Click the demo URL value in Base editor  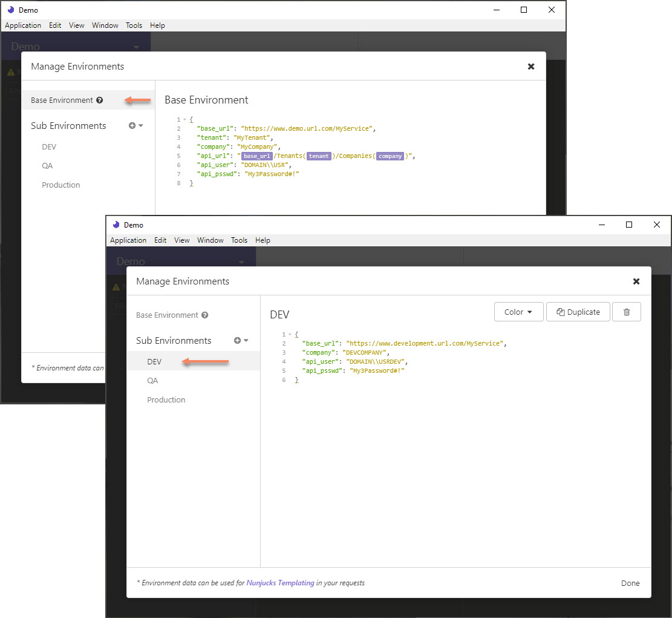(x=307, y=129)
